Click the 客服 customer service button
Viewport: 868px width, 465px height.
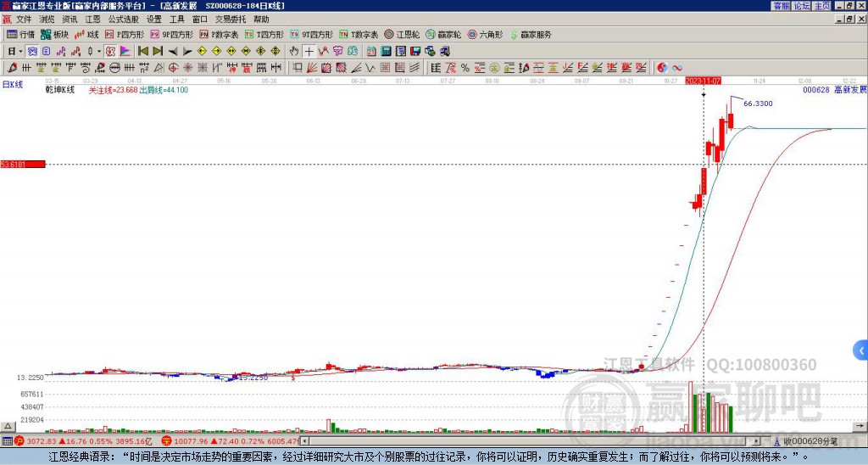coord(781,5)
